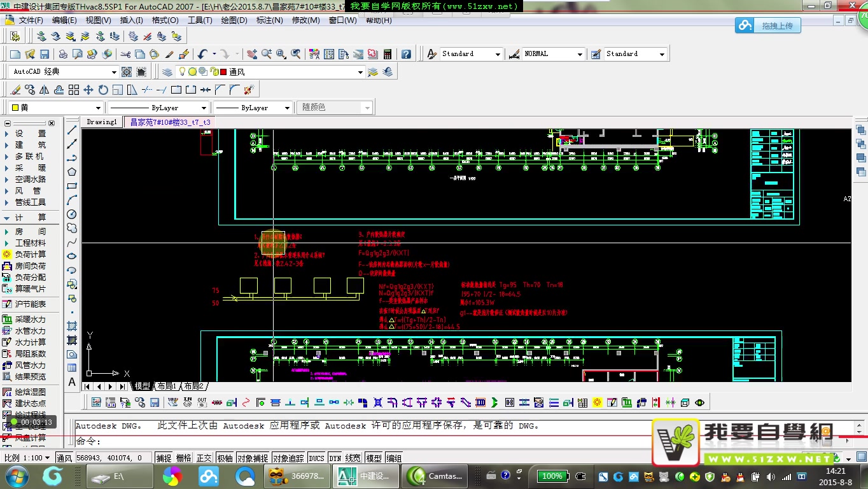The height and width of the screenshot is (489, 868).
Task: Click the Undo arrow icon
Action: pos(202,54)
